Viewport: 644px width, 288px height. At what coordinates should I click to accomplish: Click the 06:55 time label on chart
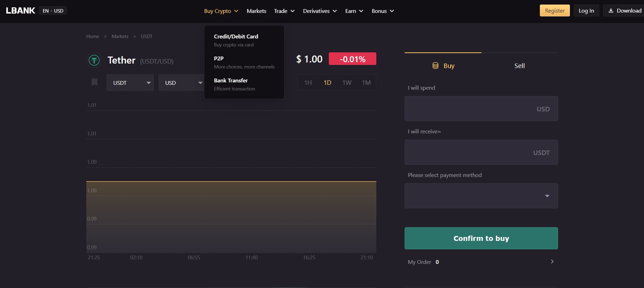(194, 258)
